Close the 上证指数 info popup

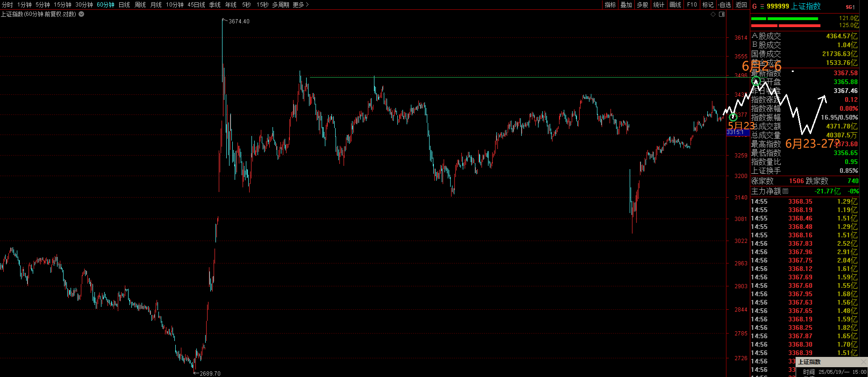coord(863,362)
